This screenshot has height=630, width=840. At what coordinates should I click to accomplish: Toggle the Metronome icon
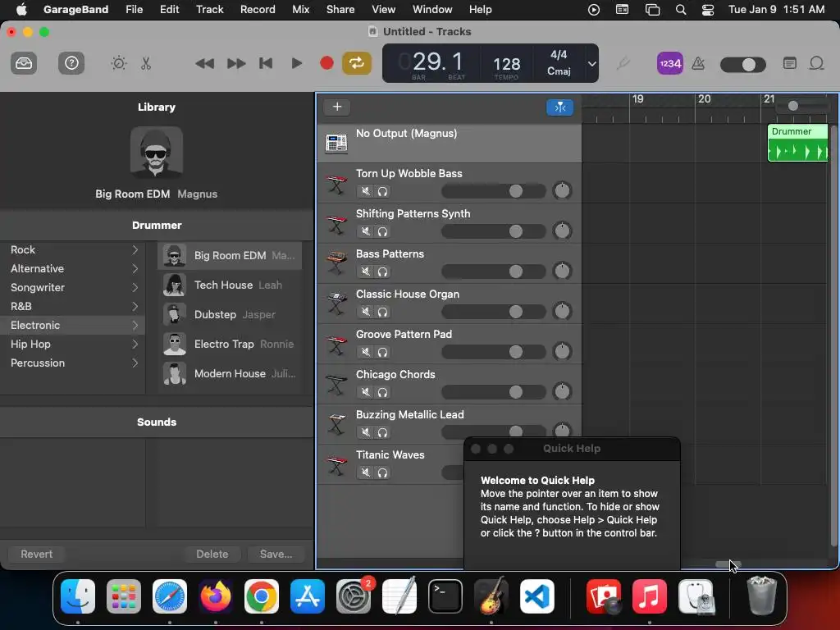pyautogui.click(x=698, y=64)
